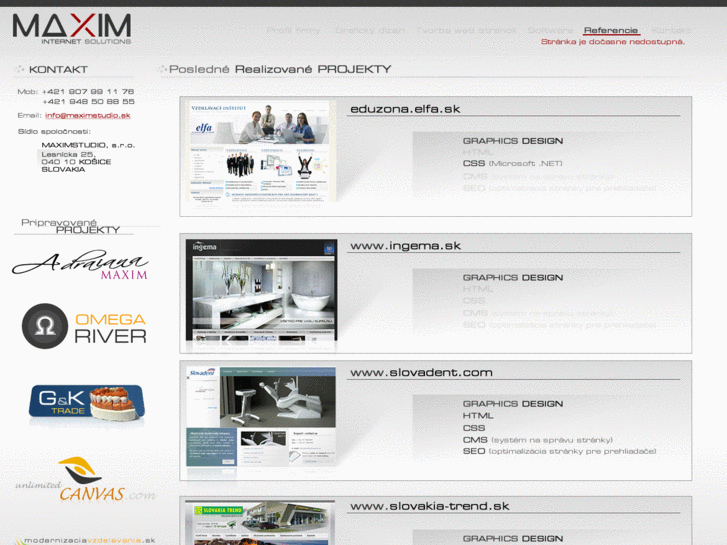Image resolution: width=727 pixels, height=545 pixels.
Task: Open the eduzona.elfa.sk website screenshot thumbnail
Action: point(261,151)
